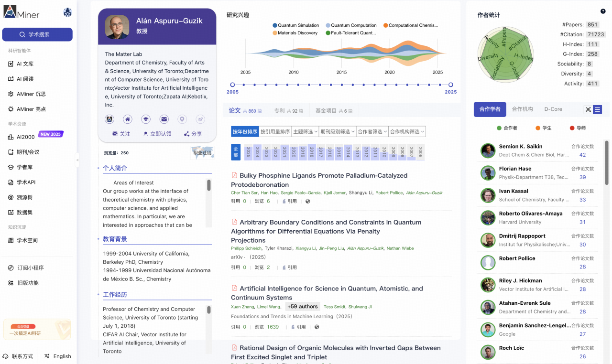The width and height of the screenshot is (612, 364).
Task: Open AMiner 亮点 in the sidebar
Action: tap(27, 109)
